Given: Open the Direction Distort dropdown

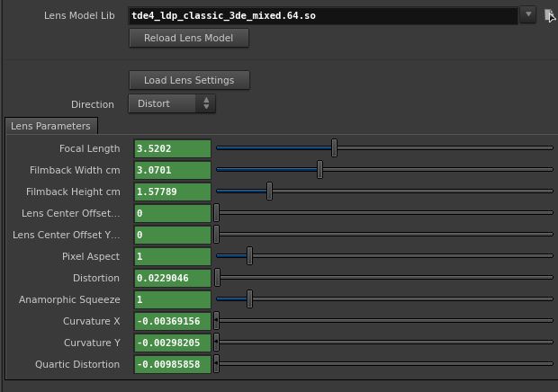Looking at the screenshot, I should [172, 103].
